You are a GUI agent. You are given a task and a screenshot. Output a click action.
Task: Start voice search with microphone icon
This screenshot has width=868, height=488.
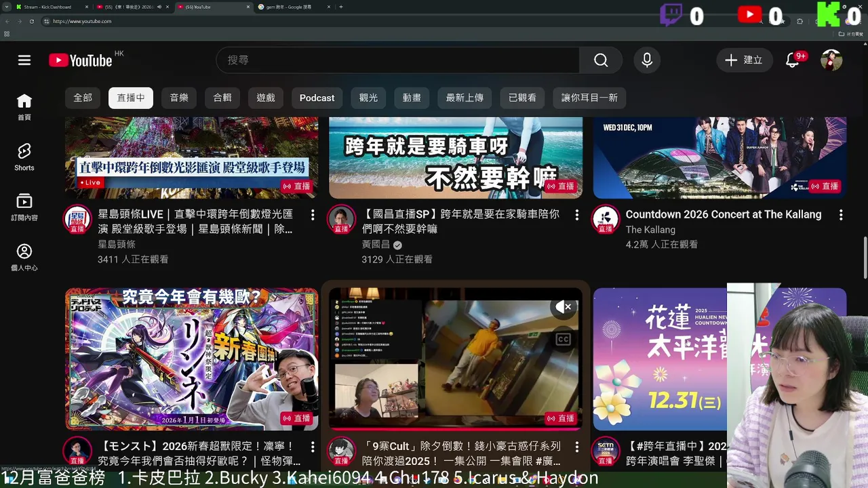coord(647,60)
